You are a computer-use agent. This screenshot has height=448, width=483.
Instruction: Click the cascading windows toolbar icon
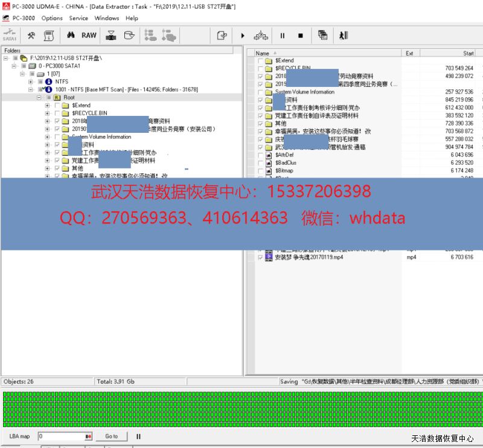point(322,36)
